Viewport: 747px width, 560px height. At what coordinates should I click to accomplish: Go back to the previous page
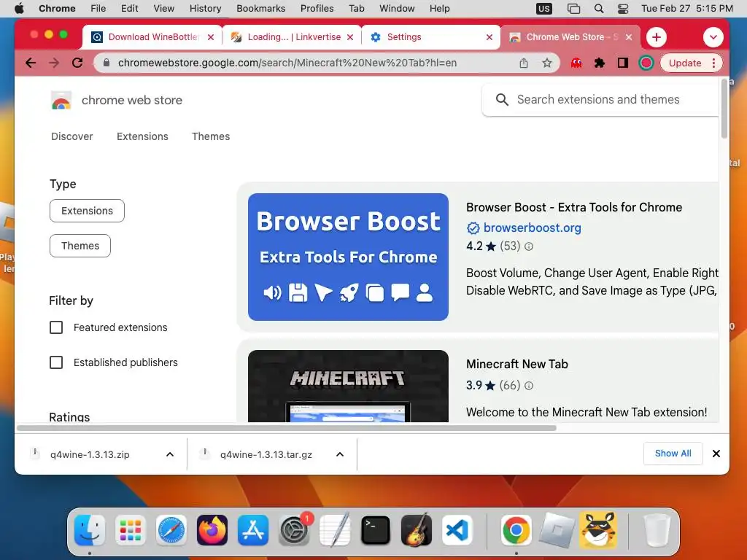coord(31,63)
